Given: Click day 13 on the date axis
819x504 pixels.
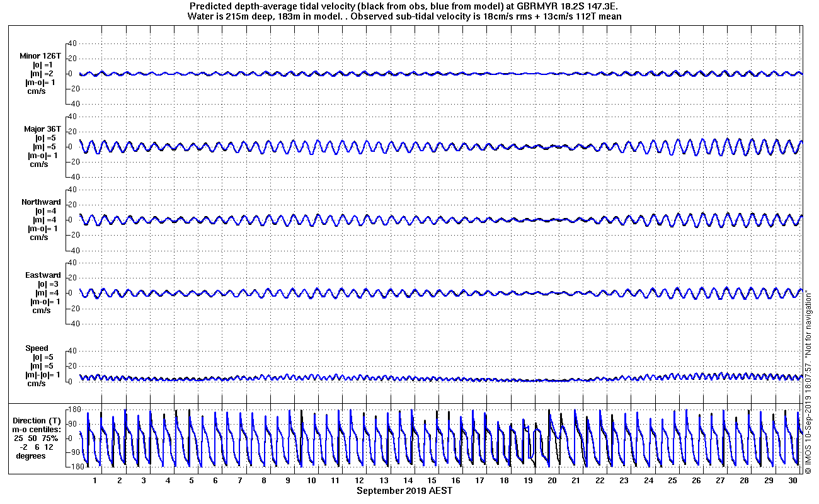Looking at the screenshot, I should [384, 480].
